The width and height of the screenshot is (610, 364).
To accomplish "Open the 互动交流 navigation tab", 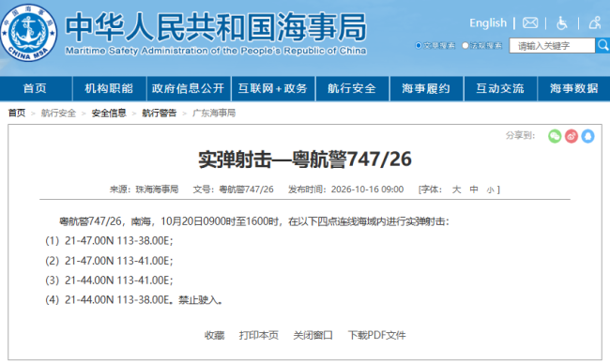I will (x=500, y=89).
